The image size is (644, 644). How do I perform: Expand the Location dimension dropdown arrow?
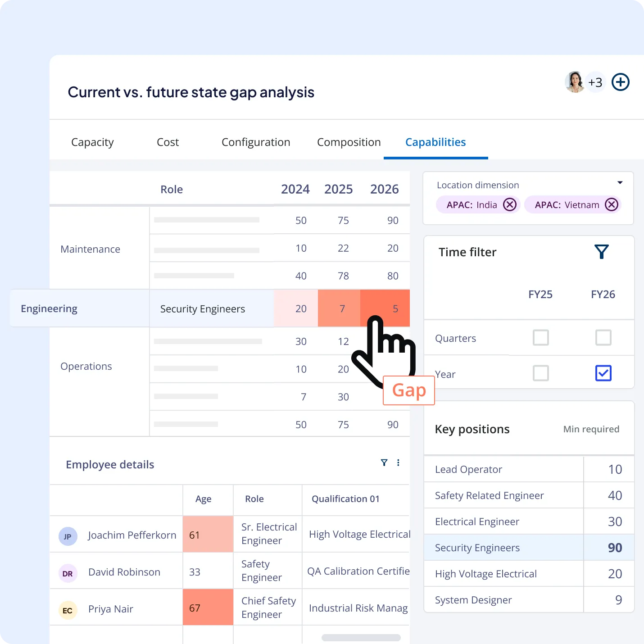click(x=620, y=183)
